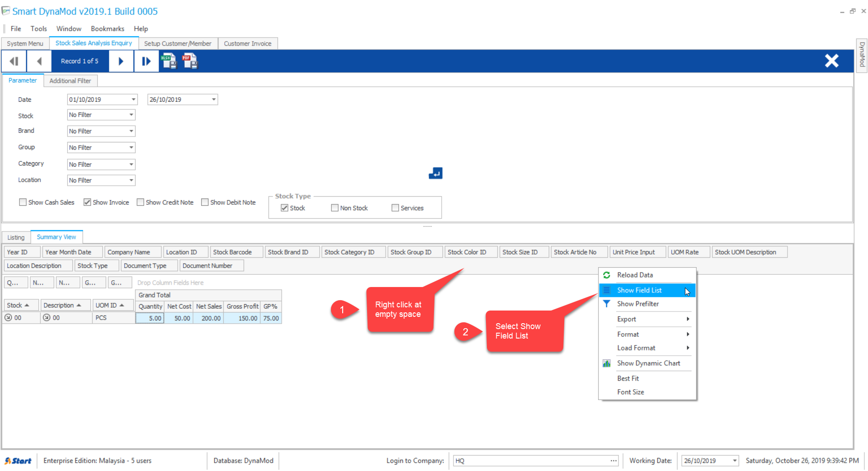Click Stock UOM Description field button

click(x=750, y=252)
